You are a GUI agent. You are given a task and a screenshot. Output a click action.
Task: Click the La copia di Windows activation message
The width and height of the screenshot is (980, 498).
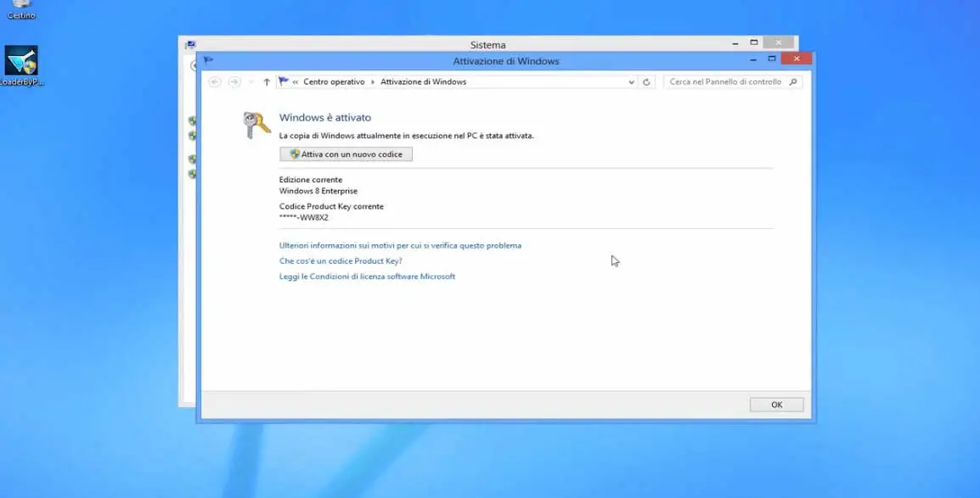[x=407, y=136]
